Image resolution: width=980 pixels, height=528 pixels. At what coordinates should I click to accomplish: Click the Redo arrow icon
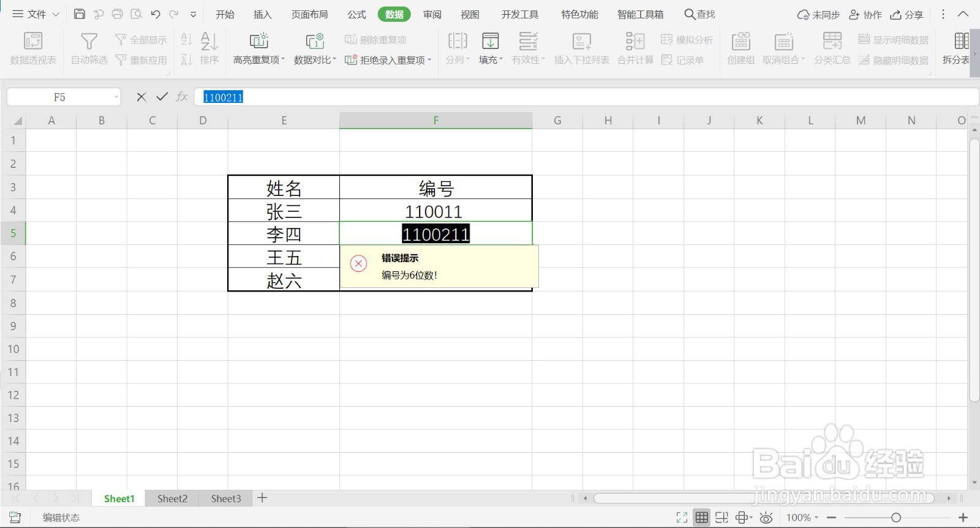[174, 14]
